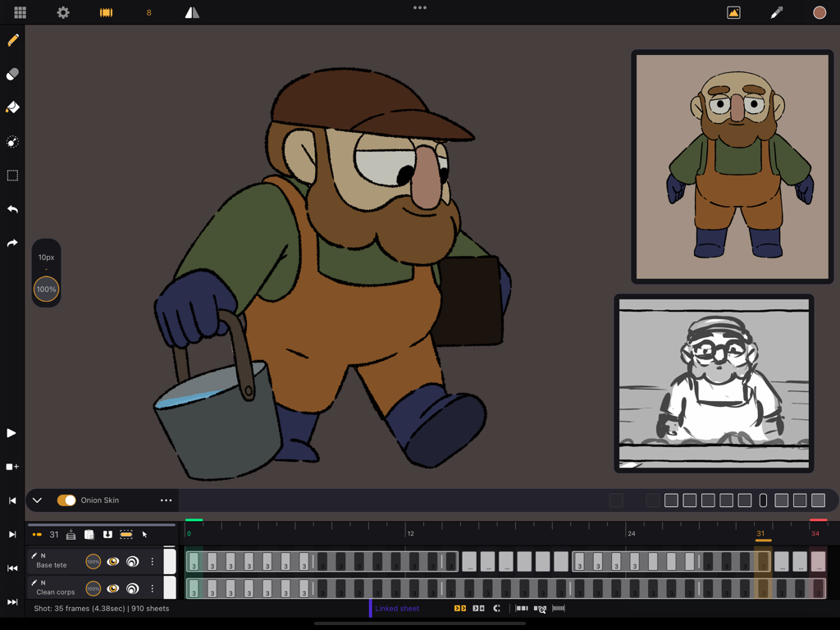Open the clipboard paste tool above the layers
The width and height of the screenshot is (840, 630).
[90, 534]
